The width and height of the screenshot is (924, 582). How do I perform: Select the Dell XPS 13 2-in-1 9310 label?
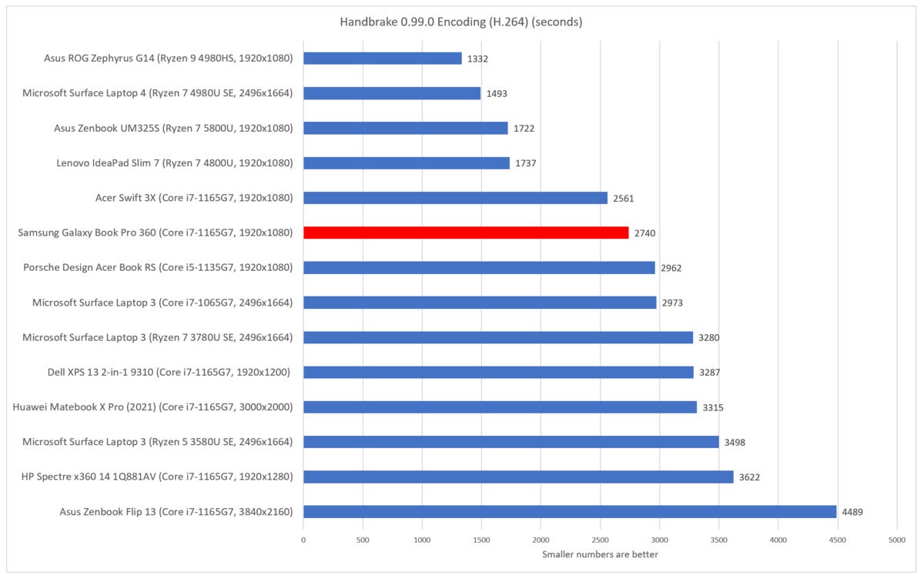pos(170,373)
